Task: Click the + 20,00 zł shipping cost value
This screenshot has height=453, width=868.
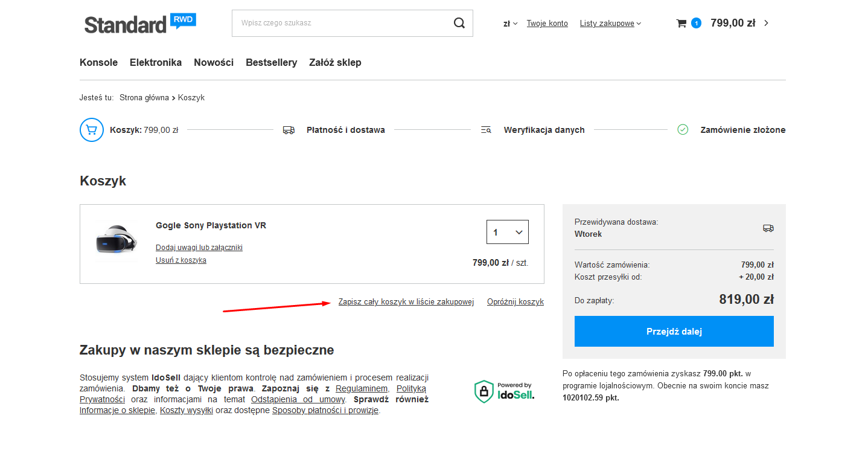Action: click(756, 277)
